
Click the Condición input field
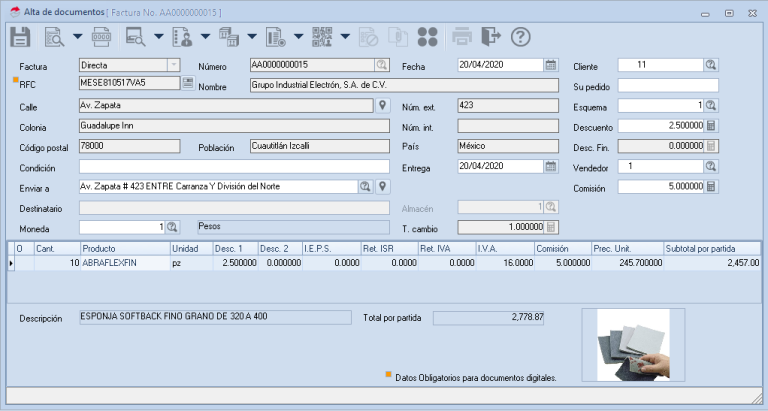tap(234, 167)
